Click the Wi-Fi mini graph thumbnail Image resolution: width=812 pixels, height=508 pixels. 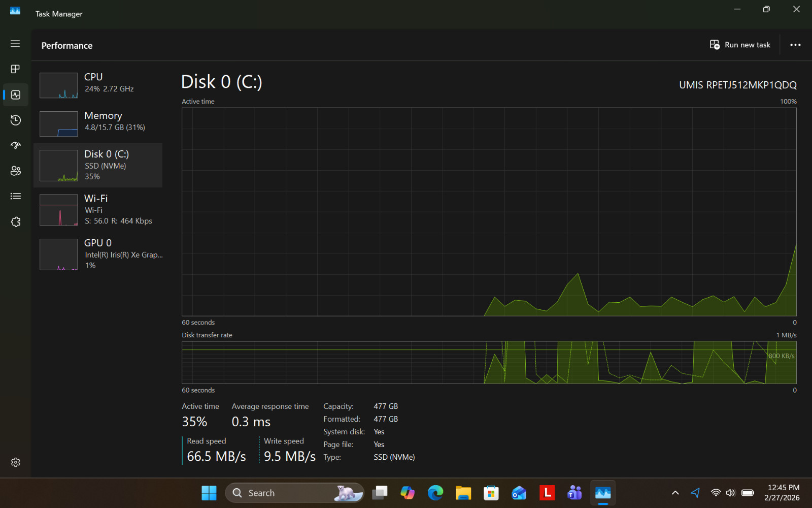[59, 210]
